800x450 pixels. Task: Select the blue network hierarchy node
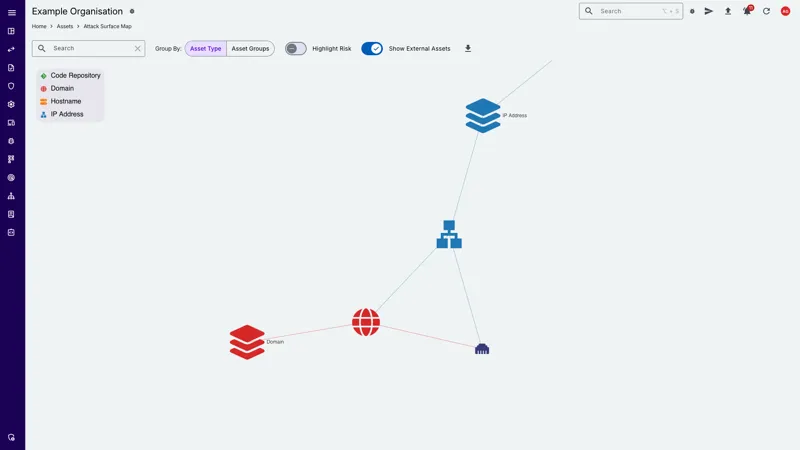pyautogui.click(x=449, y=234)
